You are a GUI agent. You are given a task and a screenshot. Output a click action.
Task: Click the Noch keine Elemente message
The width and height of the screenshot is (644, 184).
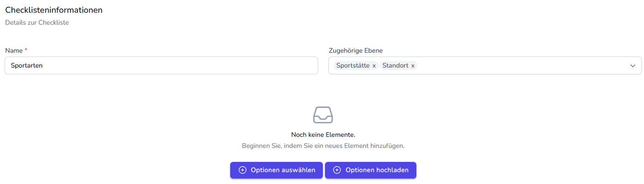point(323,135)
